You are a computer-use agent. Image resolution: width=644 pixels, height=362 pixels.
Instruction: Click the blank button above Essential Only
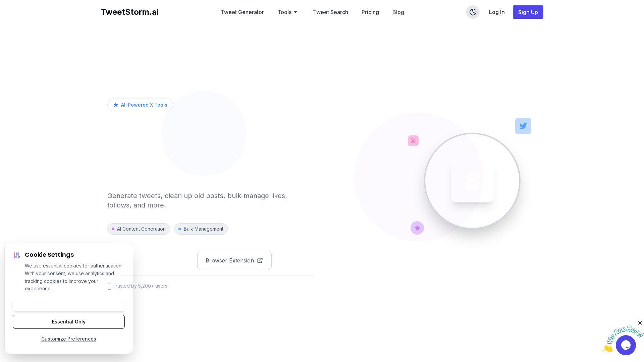click(x=69, y=305)
